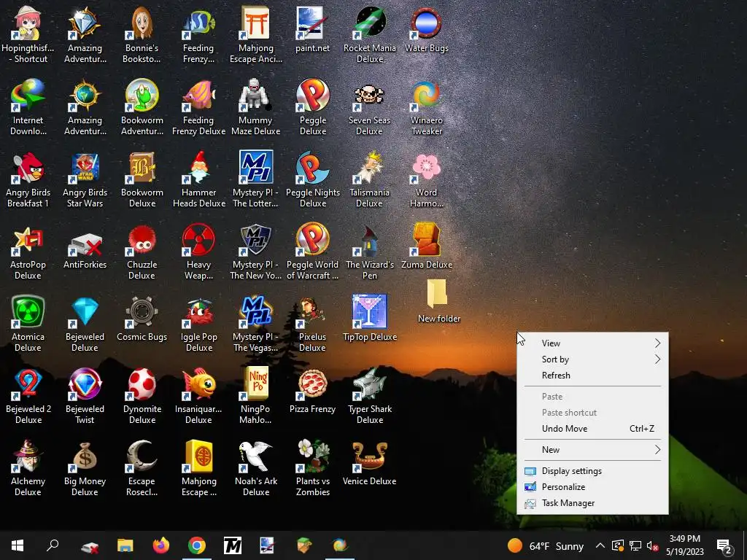Viewport: 747px width, 560px height.
Task: Choose Undo Move in context menu
Action: pyautogui.click(x=592, y=429)
